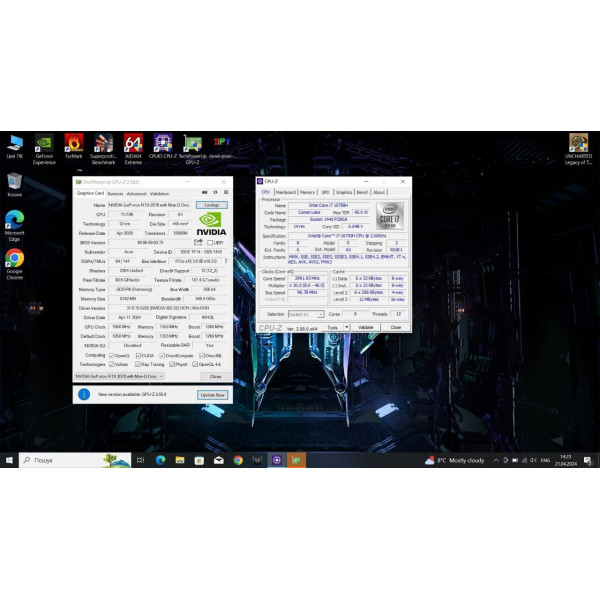This screenshot has width=600, height=600.
Task: Toggle the Ray Tracing checkbox
Action: coord(138,364)
